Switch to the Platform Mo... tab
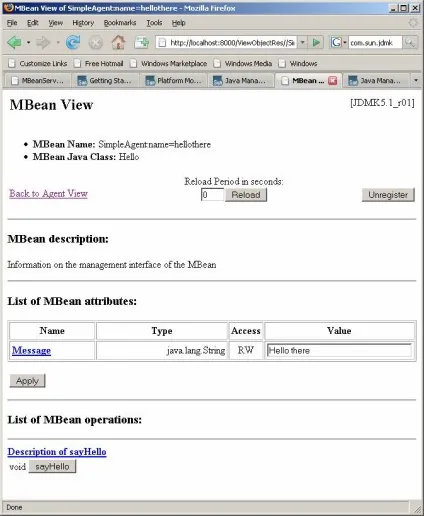The width and height of the screenshot is (424, 516). click(x=174, y=81)
